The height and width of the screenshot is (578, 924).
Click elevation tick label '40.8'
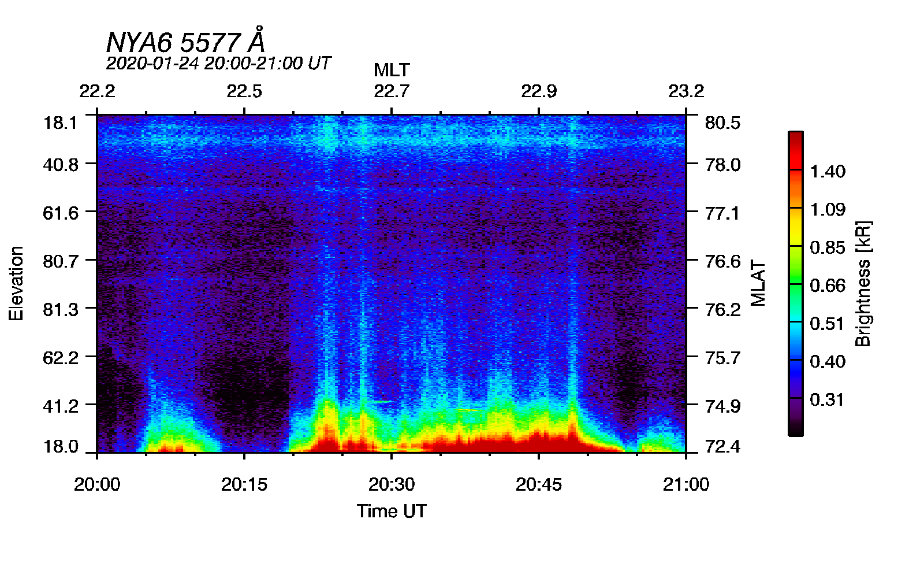click(x=61, y=165)
